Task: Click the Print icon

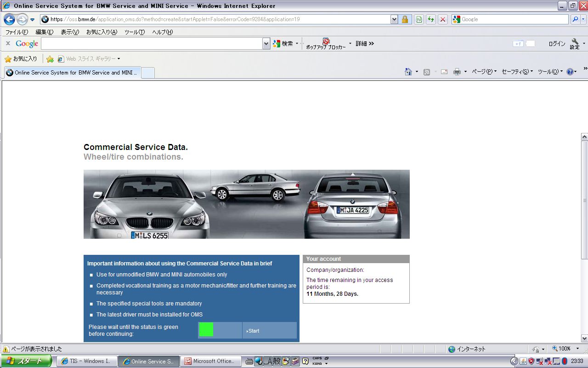Action: (457, 72)
